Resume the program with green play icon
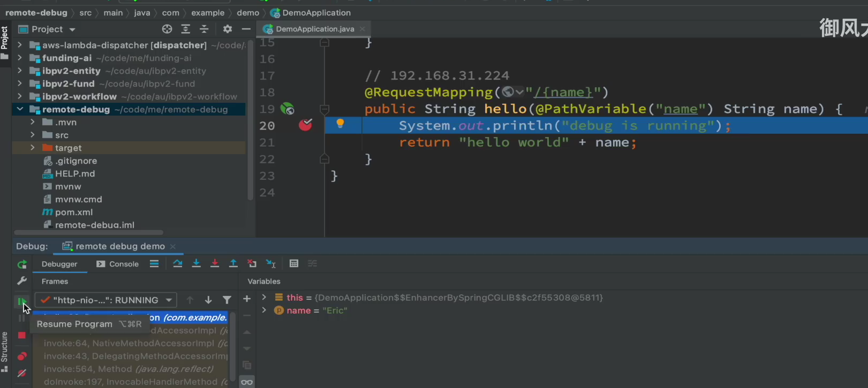The height and width of the screenshot is (388, 868). click(x=21, y=302)
